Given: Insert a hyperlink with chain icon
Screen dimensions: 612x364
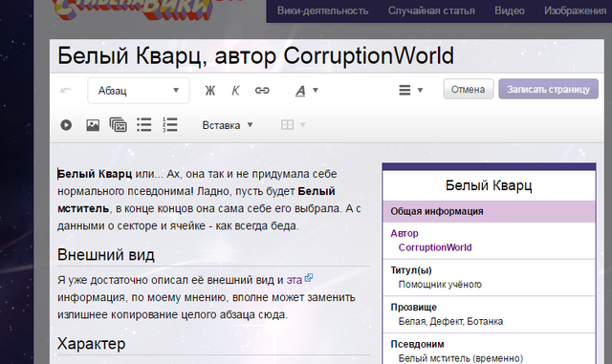Looking at the screenshot, I should 262,91.
